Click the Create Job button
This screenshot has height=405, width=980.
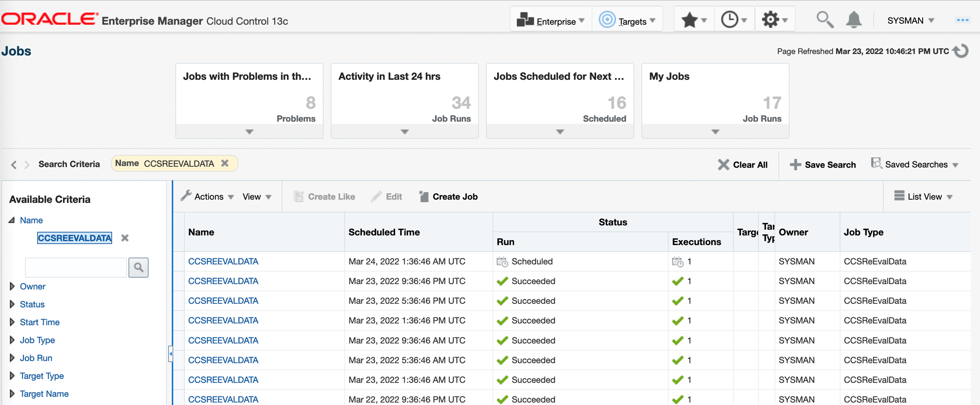tap(448, 197)
